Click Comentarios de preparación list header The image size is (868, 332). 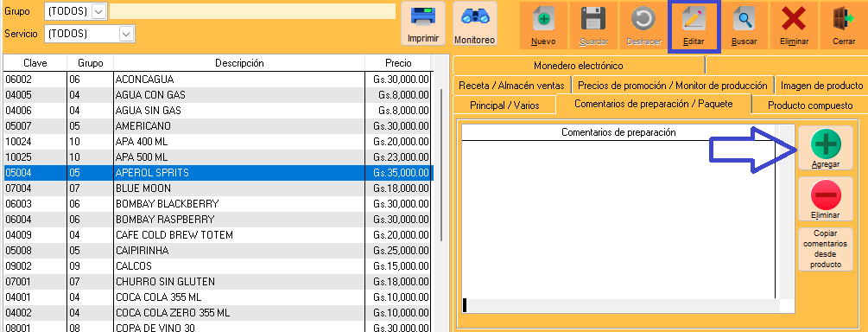click(618, 132)
